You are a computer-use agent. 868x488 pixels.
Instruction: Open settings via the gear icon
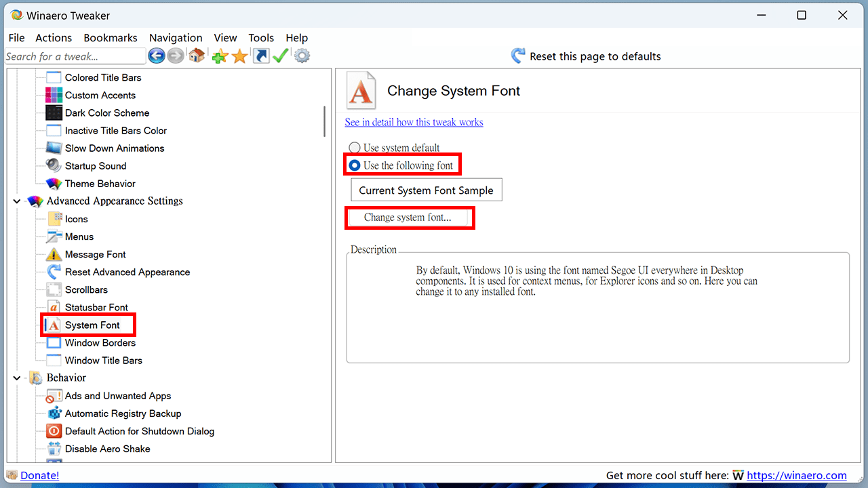302,56
